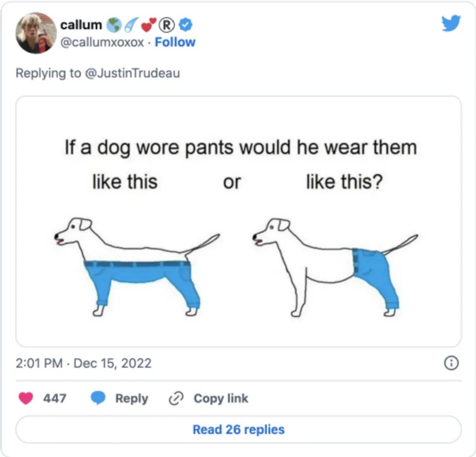Click the globe emoji next to callum

[114, 25]
